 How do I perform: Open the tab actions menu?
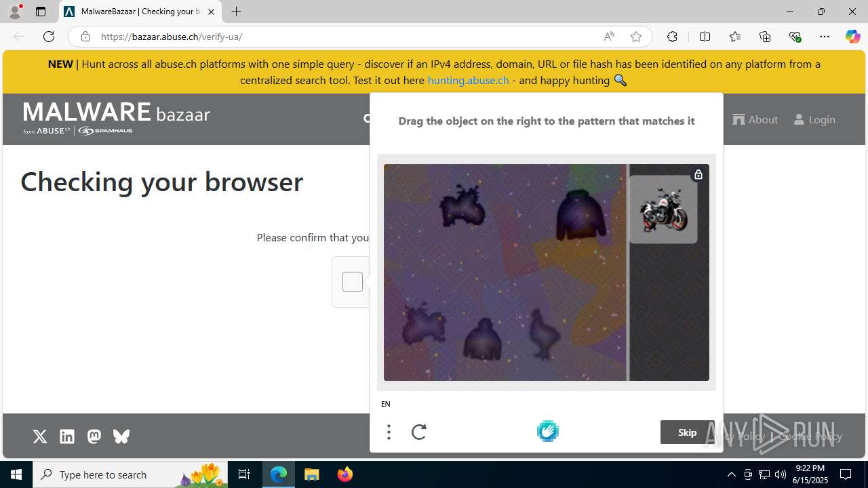click(41, 12)
